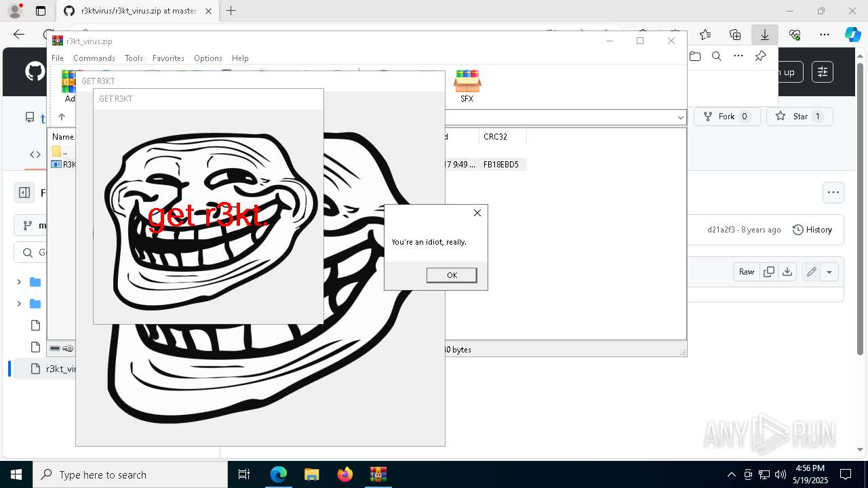The width and height of the screenshot is (868, 488).
Task: Open Browser essentials heart icon
Action: pos(795,35)
